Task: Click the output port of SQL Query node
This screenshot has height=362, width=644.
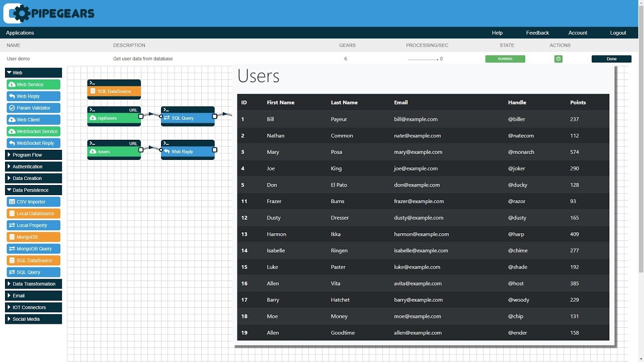Action: click(x=215, y=116)
